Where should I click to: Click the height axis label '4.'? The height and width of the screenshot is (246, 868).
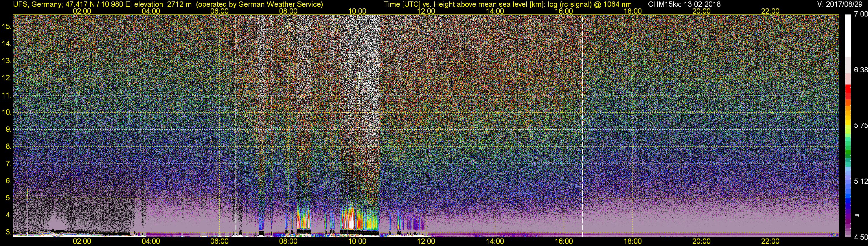point(8,215)
